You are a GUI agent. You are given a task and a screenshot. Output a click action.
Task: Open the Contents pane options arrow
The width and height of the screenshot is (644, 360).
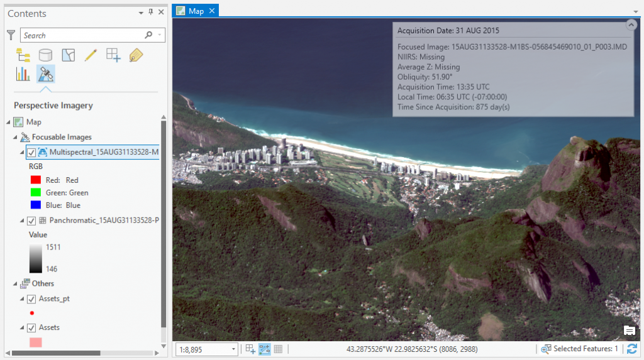pyautogui.click(x=141, y=13)
